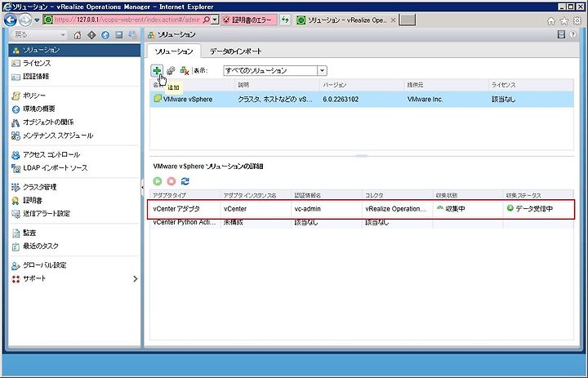Image resolution: width=588 pixels, height=378 pixels.
Task: Select the vCenter アダプタ row
Action: [x=360, y=209]
